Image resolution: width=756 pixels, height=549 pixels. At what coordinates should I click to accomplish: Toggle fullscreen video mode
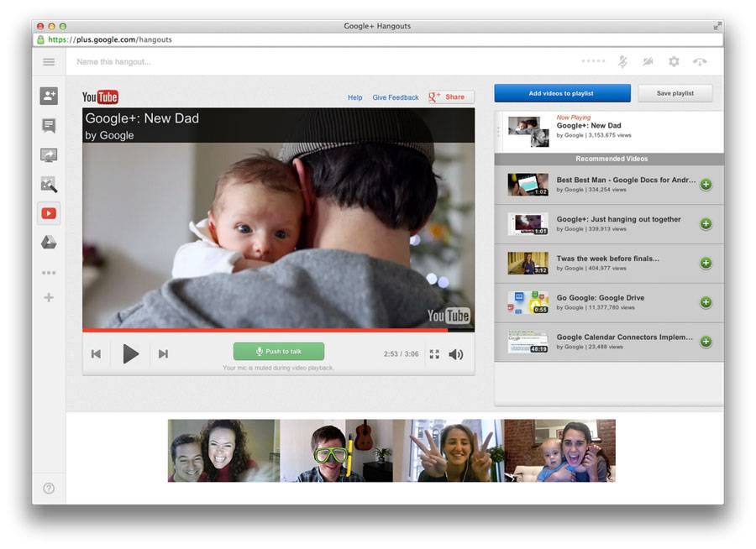click(x=434, y=354)
